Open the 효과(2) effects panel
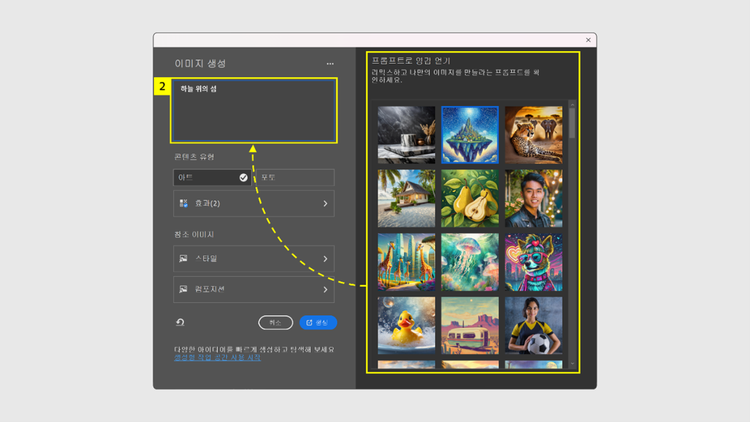The height and width of the screenshot is (422, 750). click(x=254, y=203)
